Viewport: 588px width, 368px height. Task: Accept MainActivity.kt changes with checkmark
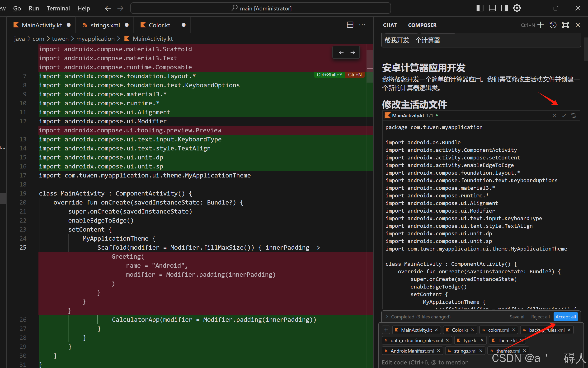564,115
